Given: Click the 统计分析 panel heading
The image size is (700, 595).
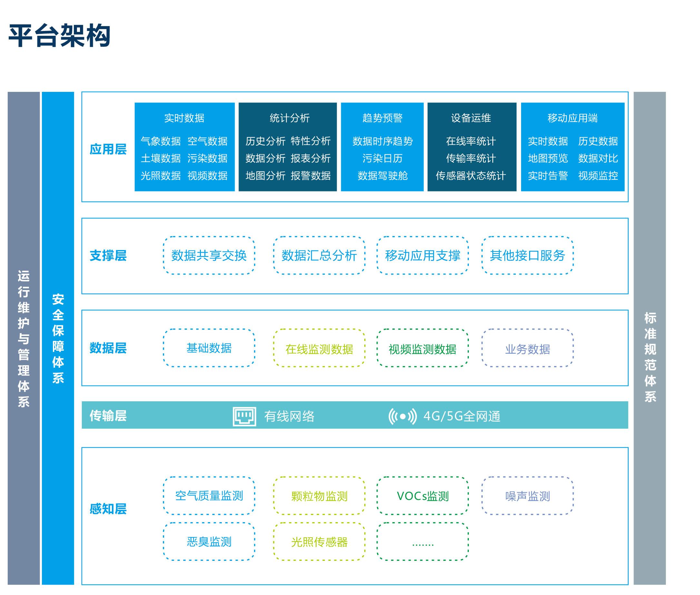Looking at the screenshot, I should click(x=290, y=118).
